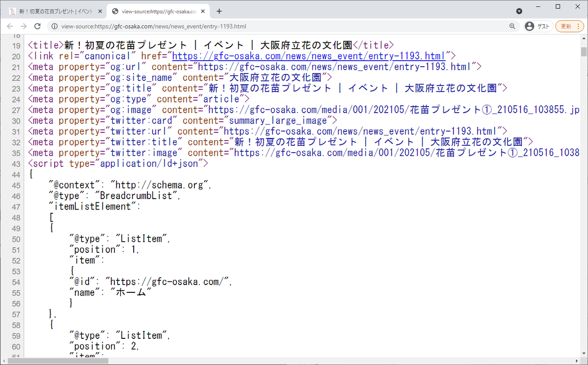Click the scroll right arrow on horizontal scrollbar
Screen dimensions: 588x365
577,361
